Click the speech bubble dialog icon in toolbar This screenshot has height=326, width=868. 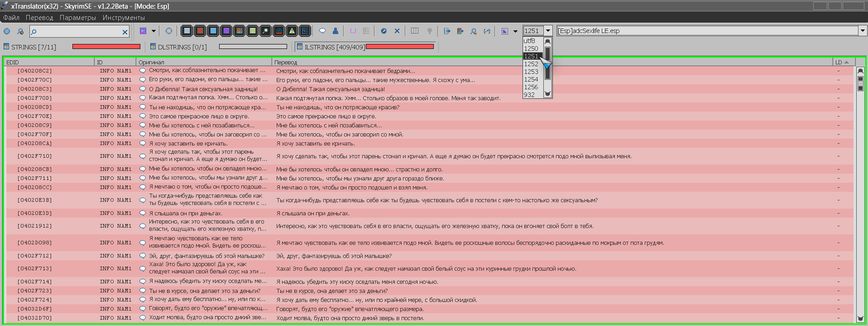click(x=322, y=31)
